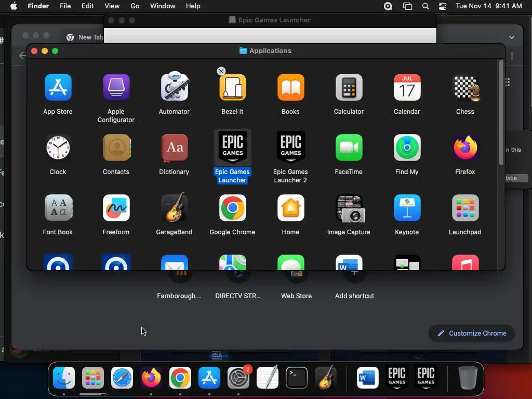This screenshot has height=399, width=532.
Task: Open Microsoft Word from the Dock
Action: point(368,378)
